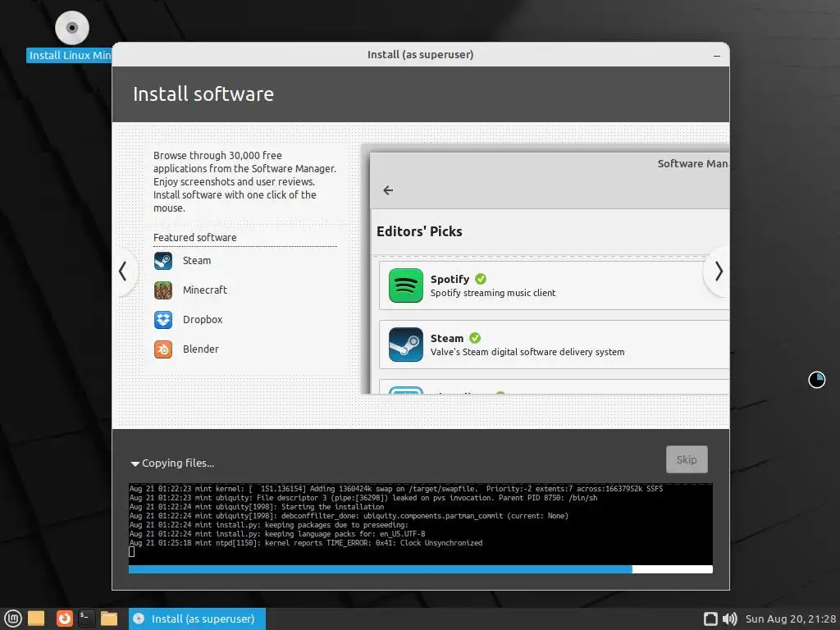Viewport: 840px width, 630px height.
Task: Click the Steam digital software delivery card
Action: coord(554,345)
